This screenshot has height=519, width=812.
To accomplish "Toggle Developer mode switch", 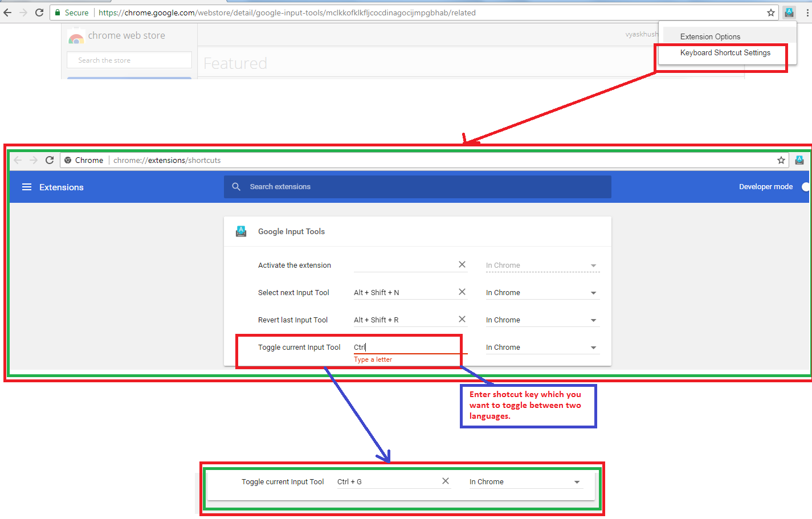I will (x=805, y=187).
